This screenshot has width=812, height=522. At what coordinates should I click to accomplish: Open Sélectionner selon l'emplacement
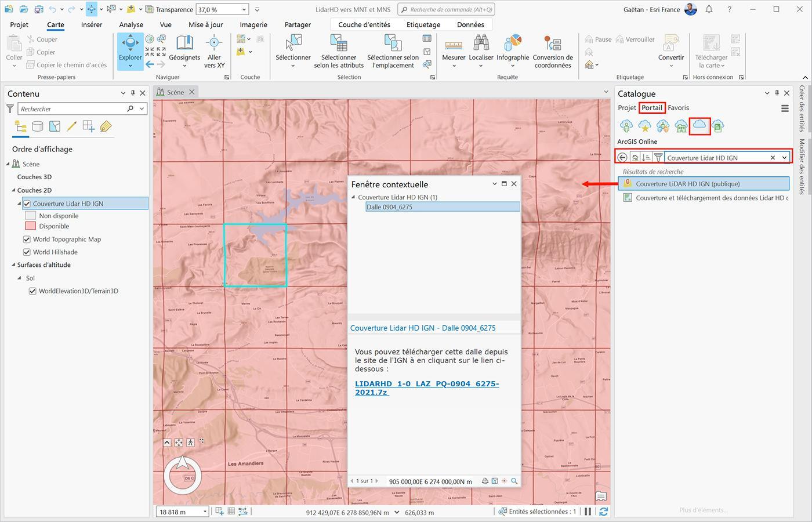tap(393, 51)
